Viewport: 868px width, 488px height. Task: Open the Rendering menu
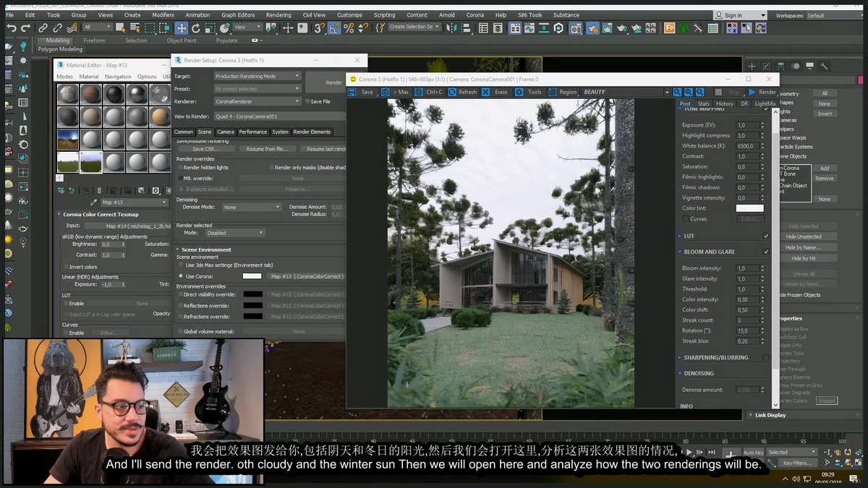(278, 15)
